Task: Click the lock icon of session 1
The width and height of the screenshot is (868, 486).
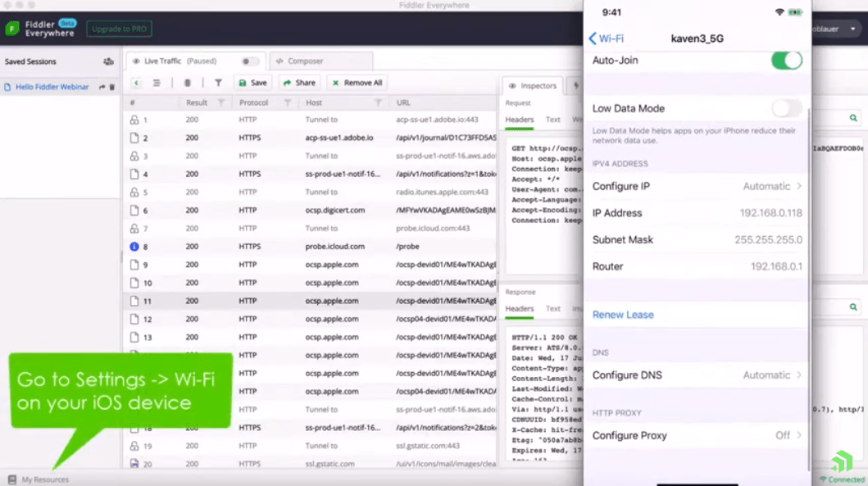Action: click(x=134, y=120)
